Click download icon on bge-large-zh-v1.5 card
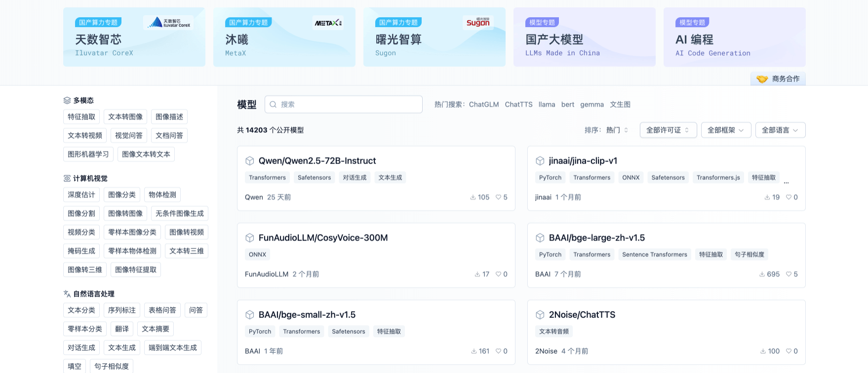This screenshot has height=373, width=868. [762, 274]
